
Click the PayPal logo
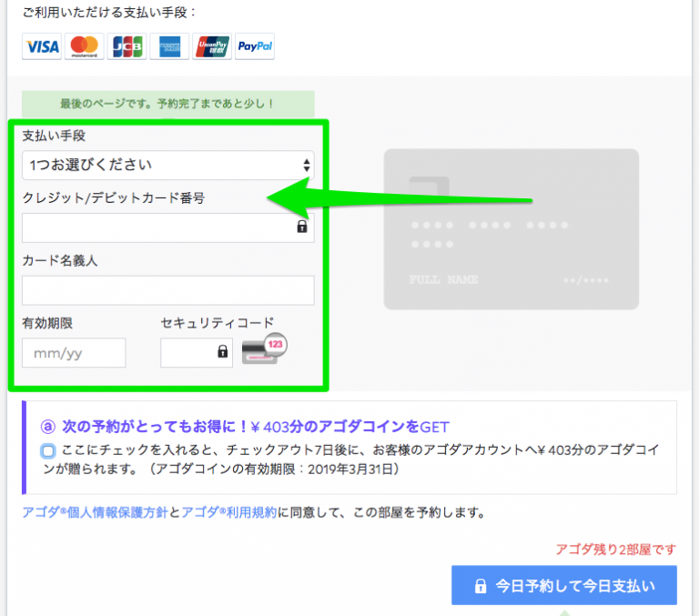tap(254, 46)
